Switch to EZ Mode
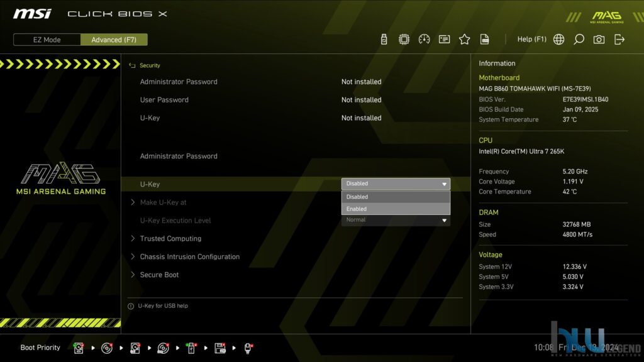 coord(47,40)
